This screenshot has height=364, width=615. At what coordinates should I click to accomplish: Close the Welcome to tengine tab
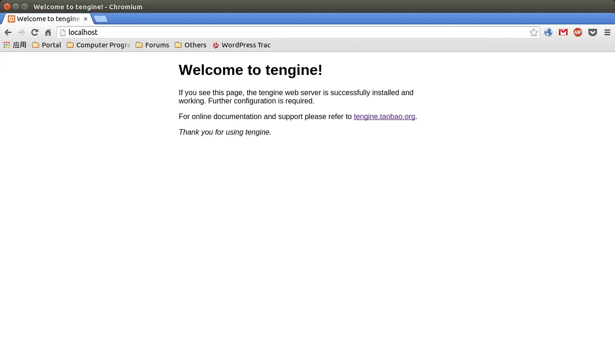85,19
